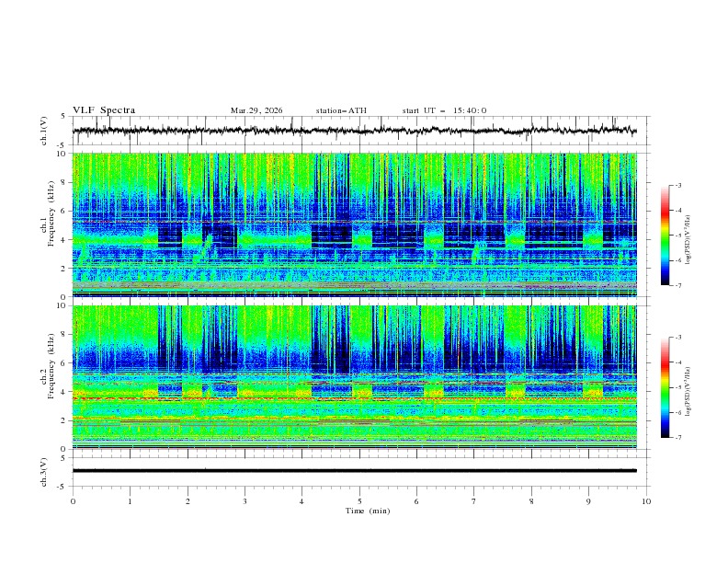The width and height of the screenshot is (728, 563).
Task: Click the date text "Mar.29, 2026"
Action: (x=256, y=110)
